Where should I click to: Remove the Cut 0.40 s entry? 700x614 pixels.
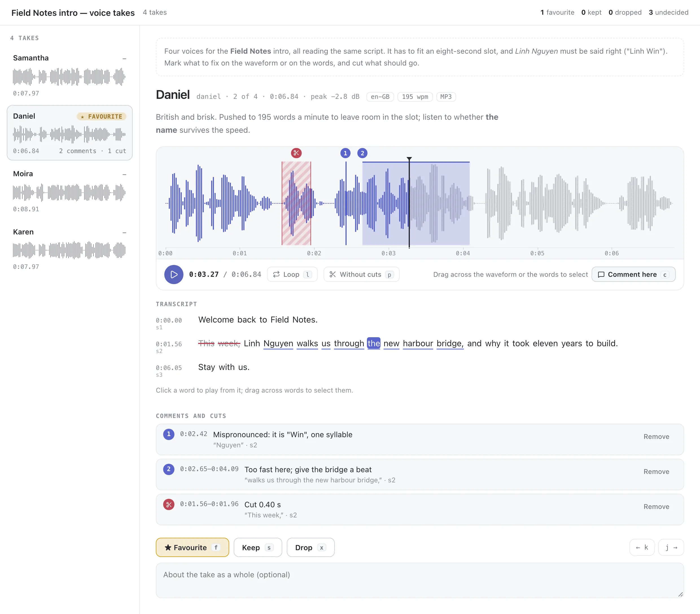tap(656, 506)
